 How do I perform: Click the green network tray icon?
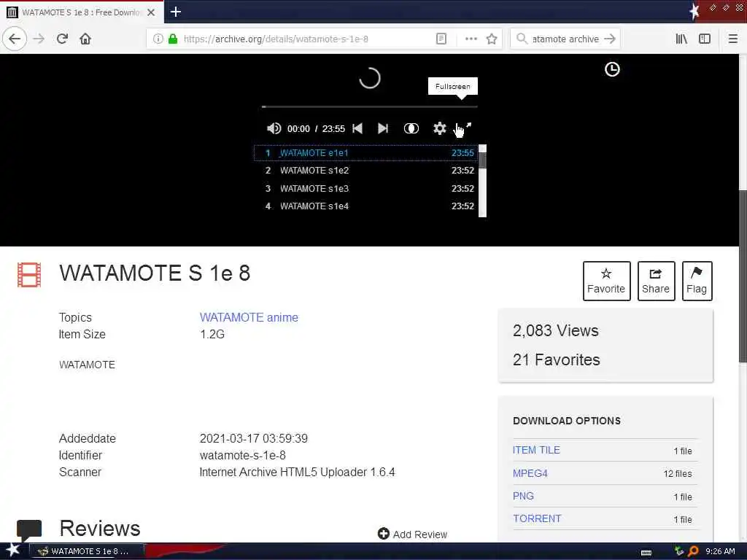point(679,551)
